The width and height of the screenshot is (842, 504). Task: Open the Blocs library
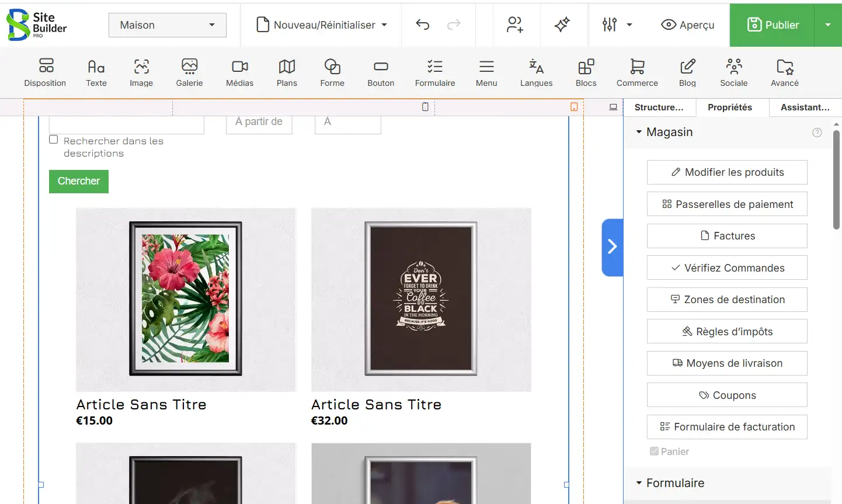click(x=586, y=73)
